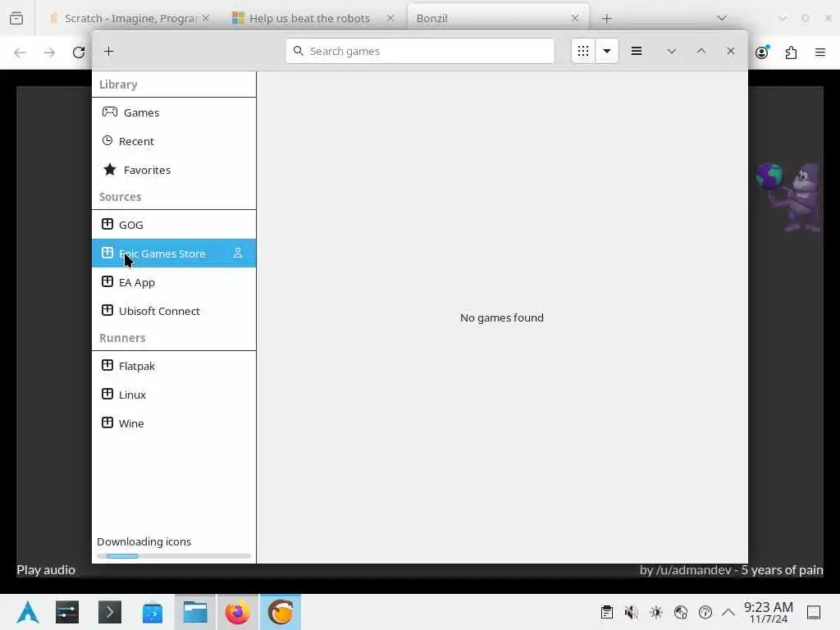This screenshot has height=630, width=840.
Task: Launch the terminal from taskbar
Action: pos(110,612)
